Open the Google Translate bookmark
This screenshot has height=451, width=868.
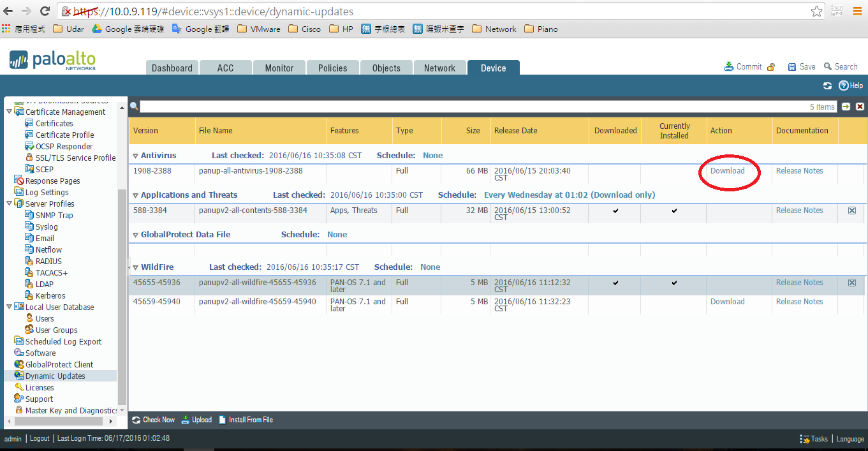pos(201,29)
